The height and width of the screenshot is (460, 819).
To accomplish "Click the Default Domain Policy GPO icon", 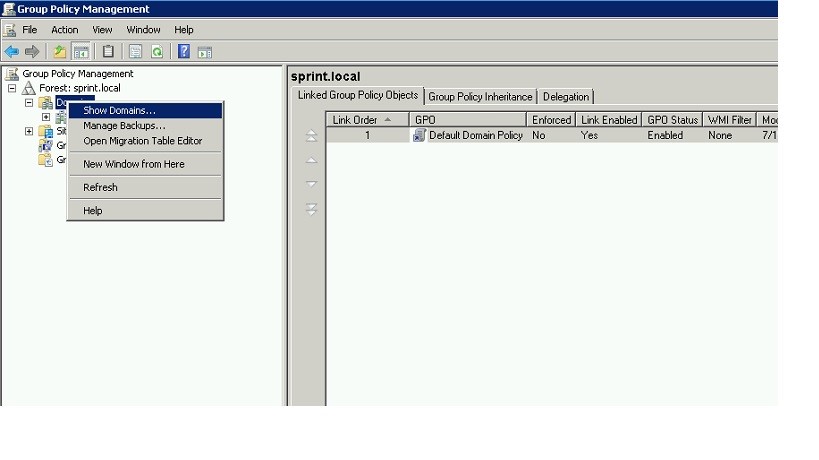I will tap(419, 135).
